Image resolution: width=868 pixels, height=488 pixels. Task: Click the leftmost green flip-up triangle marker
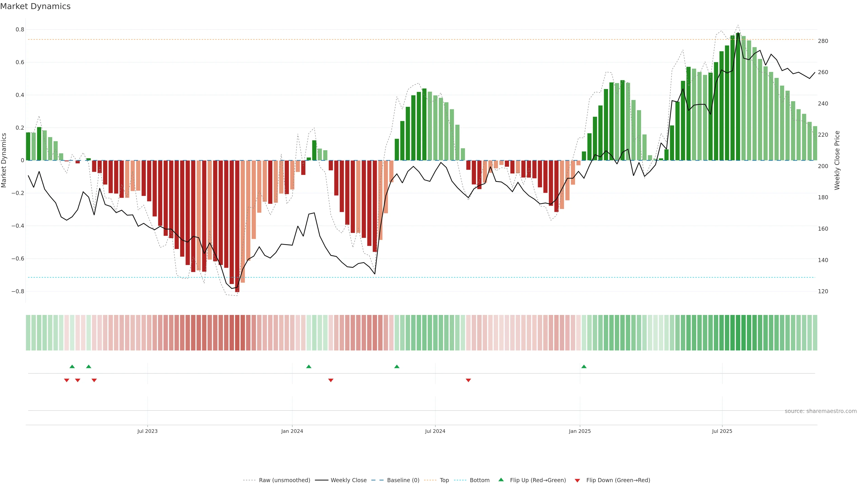(x=72, y=366)
